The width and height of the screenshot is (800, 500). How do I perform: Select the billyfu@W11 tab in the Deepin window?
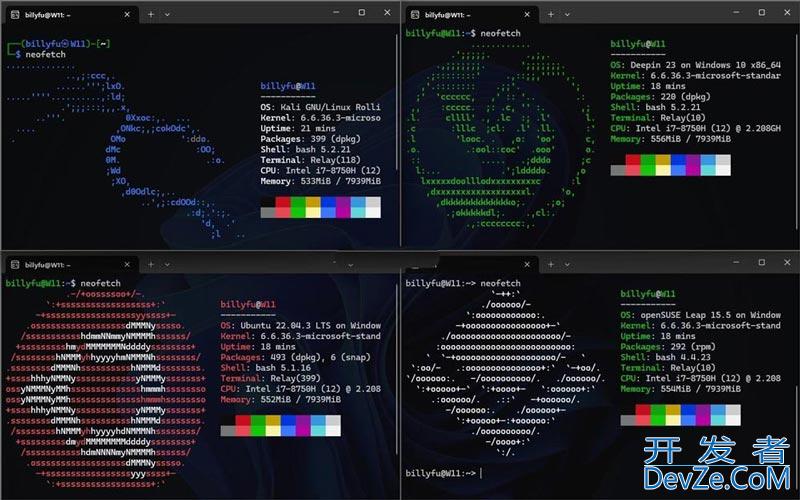[471, 15]
